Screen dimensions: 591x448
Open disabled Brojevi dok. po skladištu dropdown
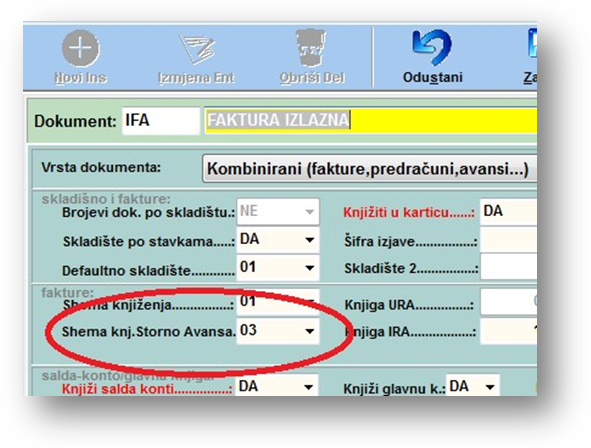click(x=309, y=211)
